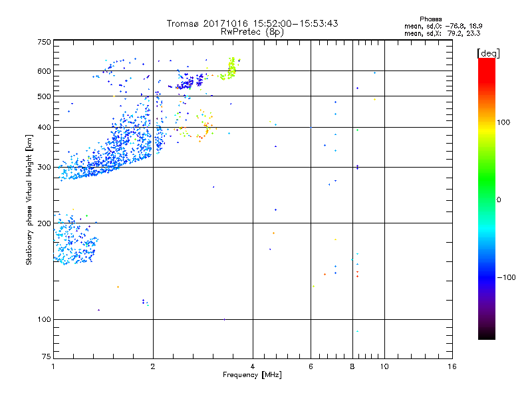The image size is (532, 399).
Task: Click the red top of the colorbar
Action: click(486, 63)
